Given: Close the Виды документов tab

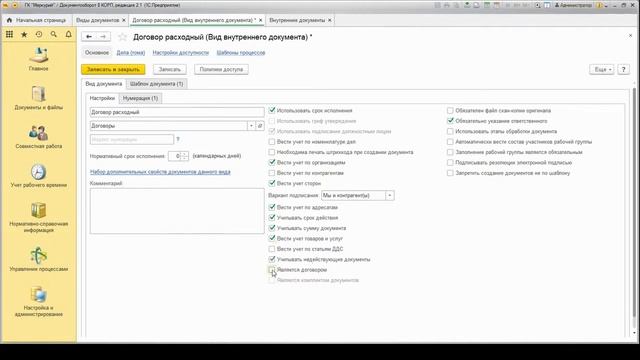Looking at the screenshot, I should (x=124, y=20).
